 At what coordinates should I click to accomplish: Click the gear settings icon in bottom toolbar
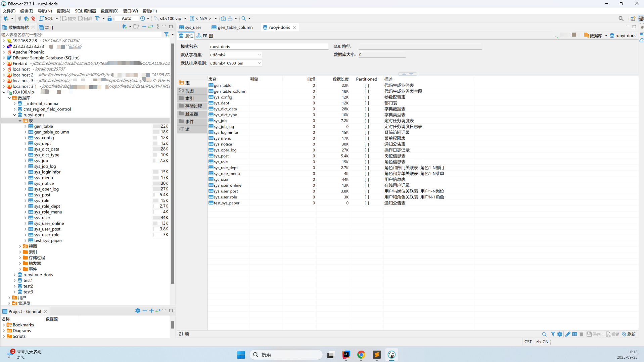click(560, 334)
